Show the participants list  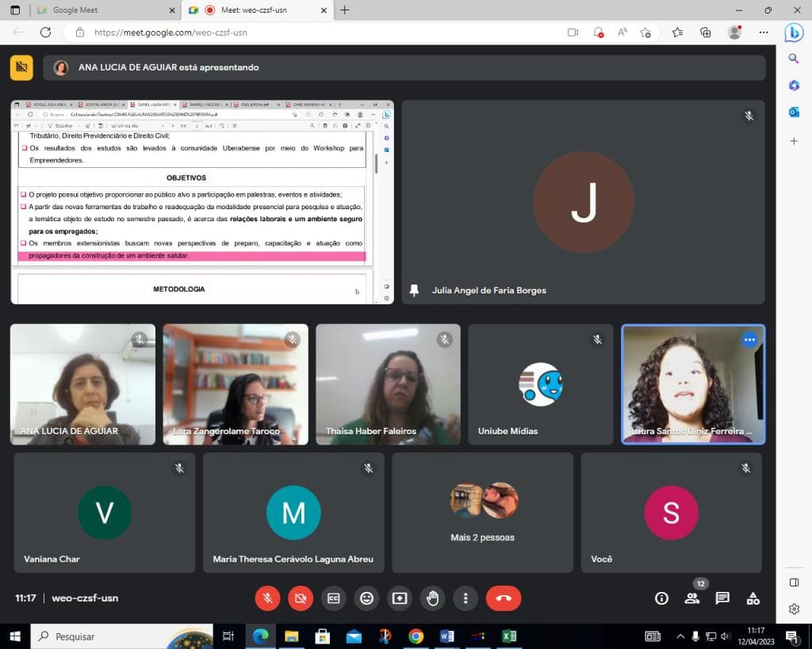pos(691,599)
